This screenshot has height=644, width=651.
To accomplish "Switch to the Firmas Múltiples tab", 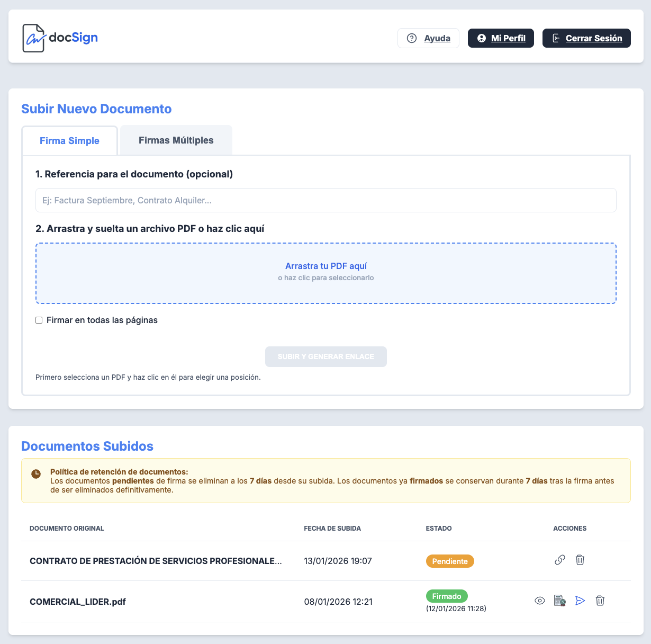I will tap(176, 140).
